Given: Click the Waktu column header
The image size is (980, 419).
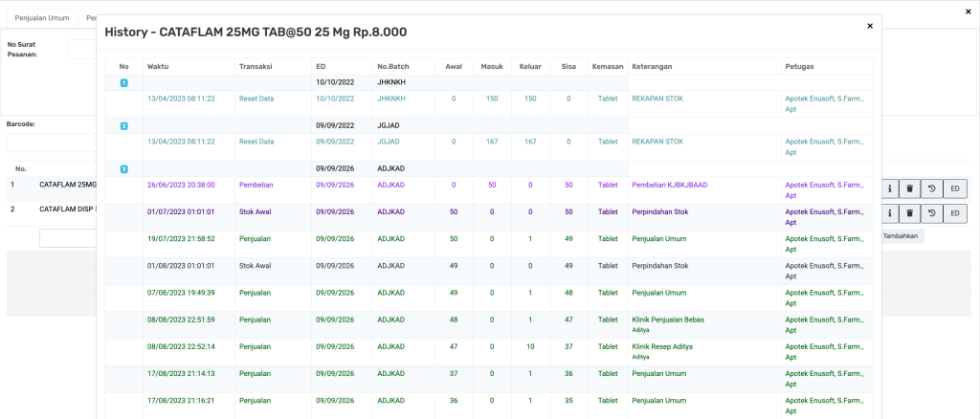Looking at the screenshot, I should 158,66.
